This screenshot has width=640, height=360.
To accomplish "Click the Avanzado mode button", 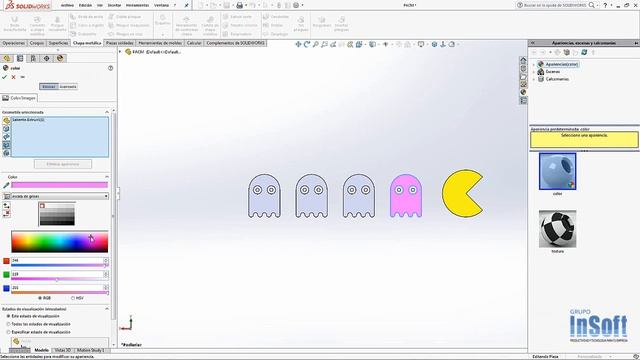I will tap(68, 87).
